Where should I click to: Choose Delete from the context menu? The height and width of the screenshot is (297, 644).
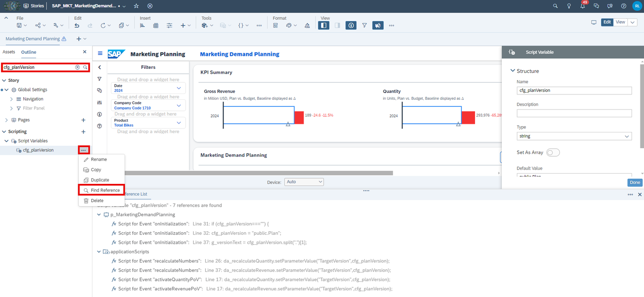pos(102,201)
